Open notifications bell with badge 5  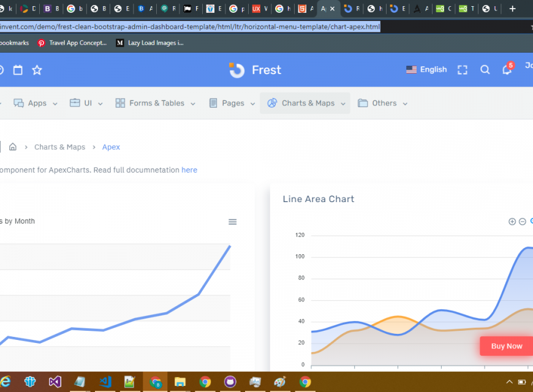pos(507,70)
